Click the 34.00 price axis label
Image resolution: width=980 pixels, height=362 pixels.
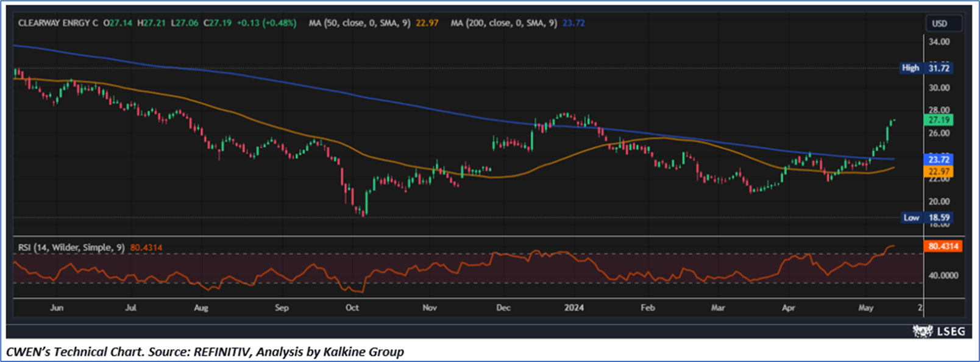click(939, 41)
